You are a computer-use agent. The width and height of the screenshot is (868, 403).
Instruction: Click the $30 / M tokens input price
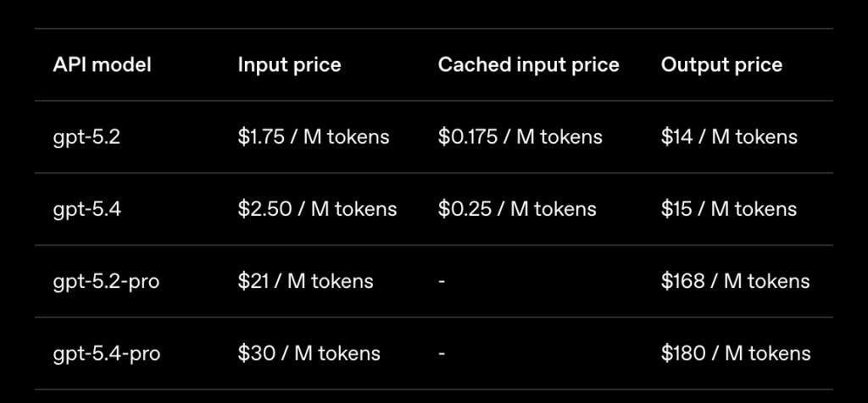click(309, 353)
